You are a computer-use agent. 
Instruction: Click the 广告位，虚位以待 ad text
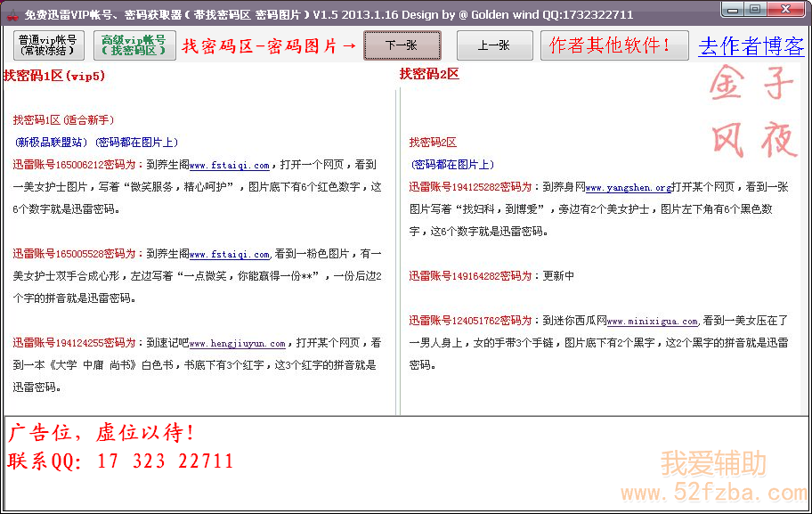tap(101, 433)
